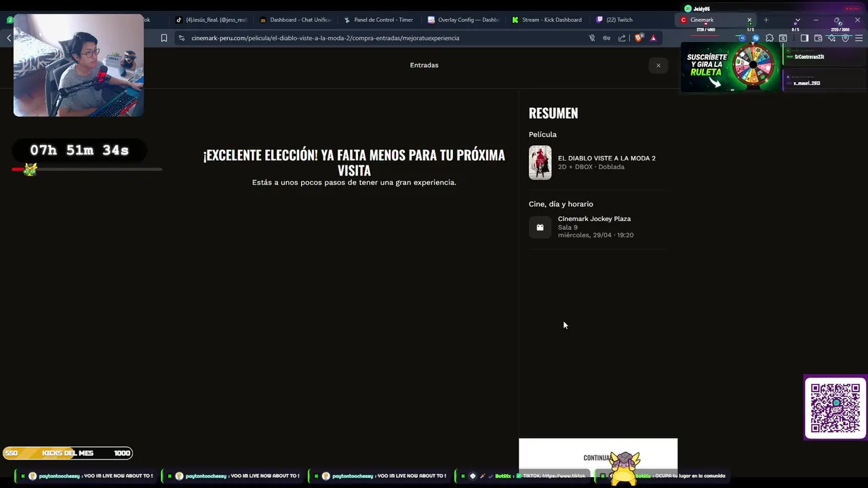The image size is (868, 488).
Task: Close the Entradas purchase dialog
Action: click(x=658, y=65)
